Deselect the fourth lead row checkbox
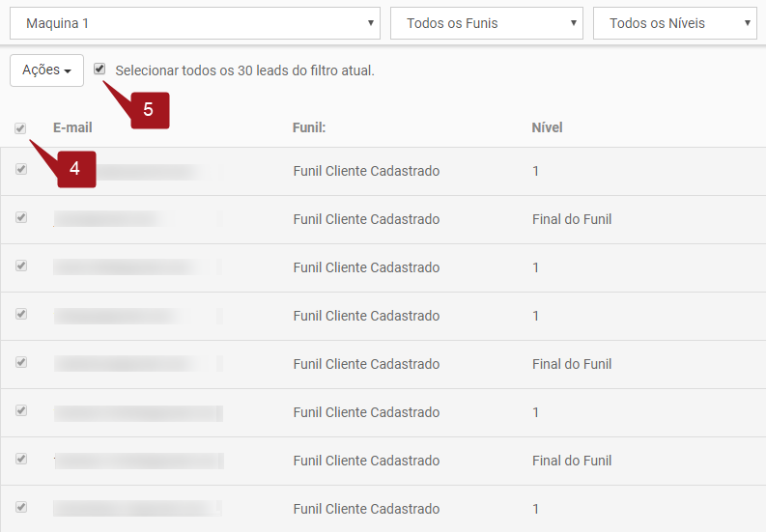Screen dimensions: 766x532 click(x=21, y=315)
